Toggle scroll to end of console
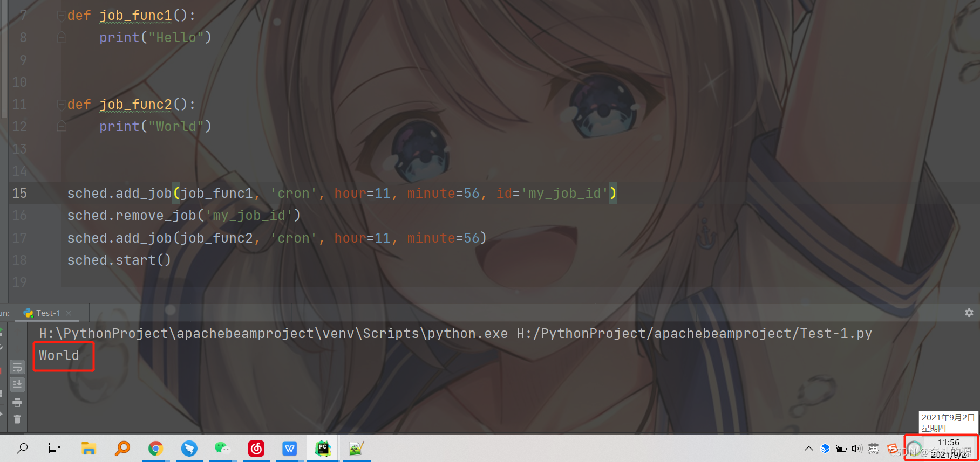The image size is (980, 462). coord(17,384)
